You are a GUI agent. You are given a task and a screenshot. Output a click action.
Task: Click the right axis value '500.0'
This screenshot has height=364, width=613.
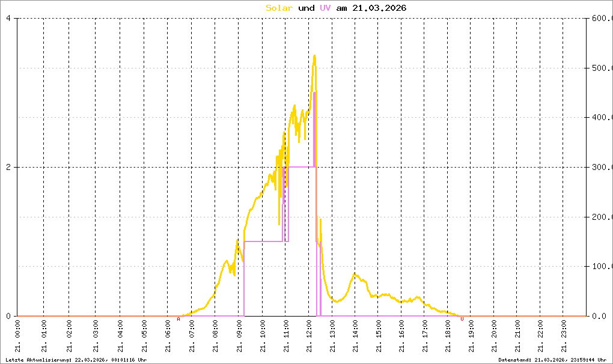[602, 68]
